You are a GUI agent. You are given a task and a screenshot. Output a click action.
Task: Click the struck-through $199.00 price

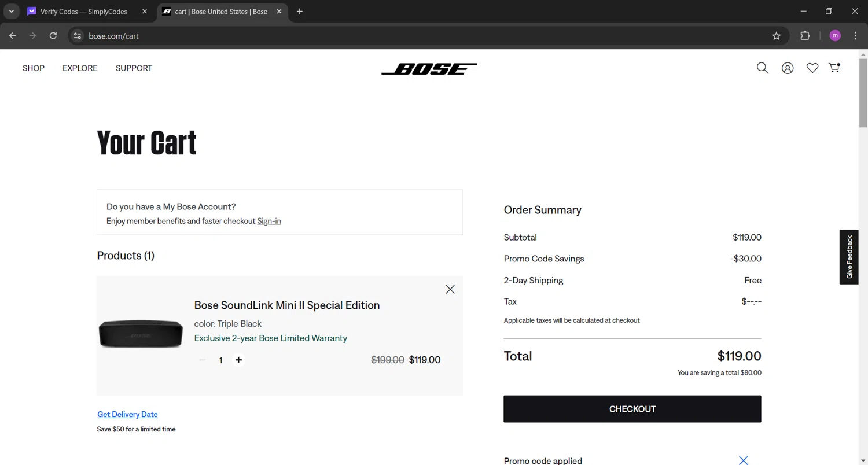point(388,360)
